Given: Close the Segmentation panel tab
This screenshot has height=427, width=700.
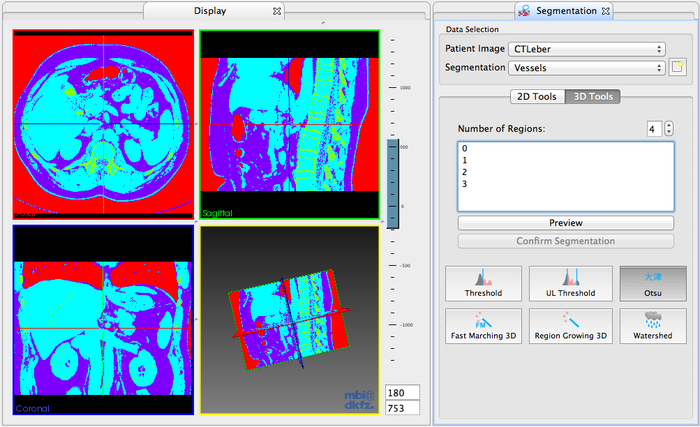Looking at the screenshot, I should coord(606,11).
